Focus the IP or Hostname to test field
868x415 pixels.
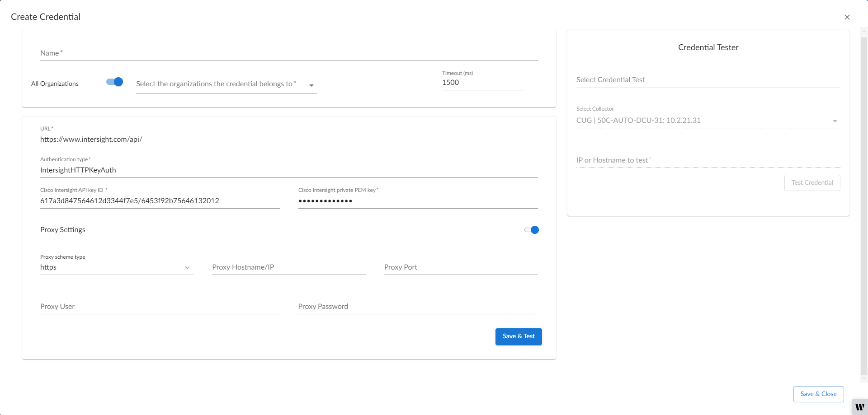point(708,160)
